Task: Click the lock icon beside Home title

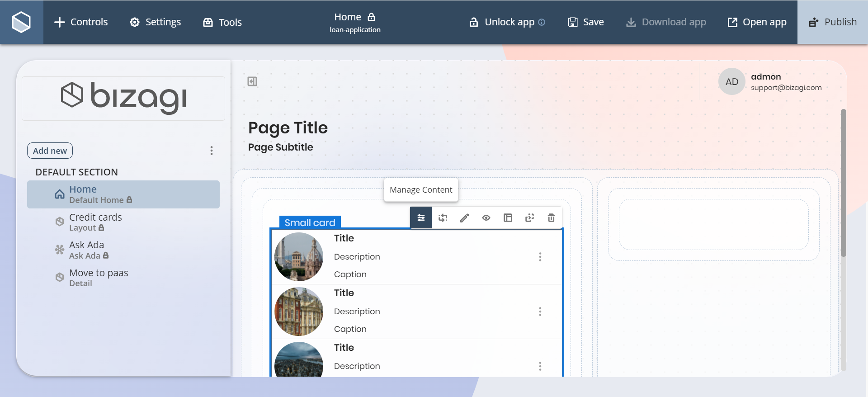Action: point(371,17)
